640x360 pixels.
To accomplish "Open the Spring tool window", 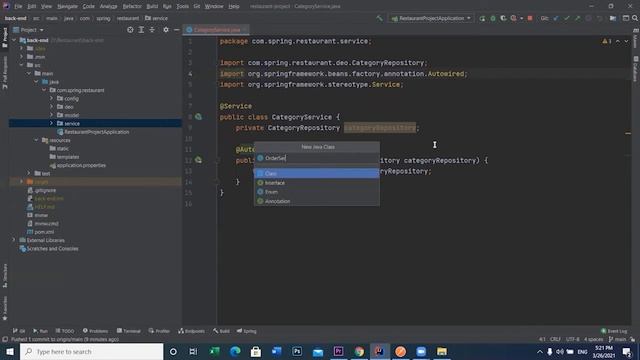I will (247, 331).
